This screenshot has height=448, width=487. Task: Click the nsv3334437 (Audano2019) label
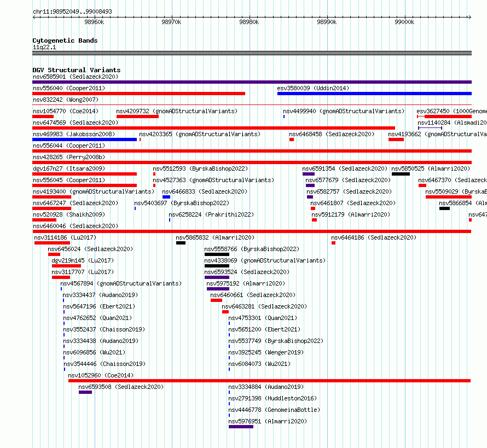tap(100, 295)
